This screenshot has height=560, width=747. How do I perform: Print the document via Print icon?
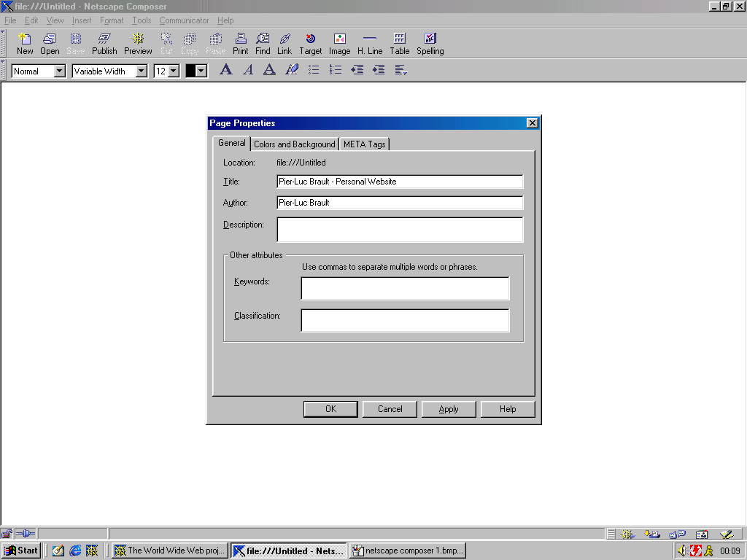[x=241, y=44]
